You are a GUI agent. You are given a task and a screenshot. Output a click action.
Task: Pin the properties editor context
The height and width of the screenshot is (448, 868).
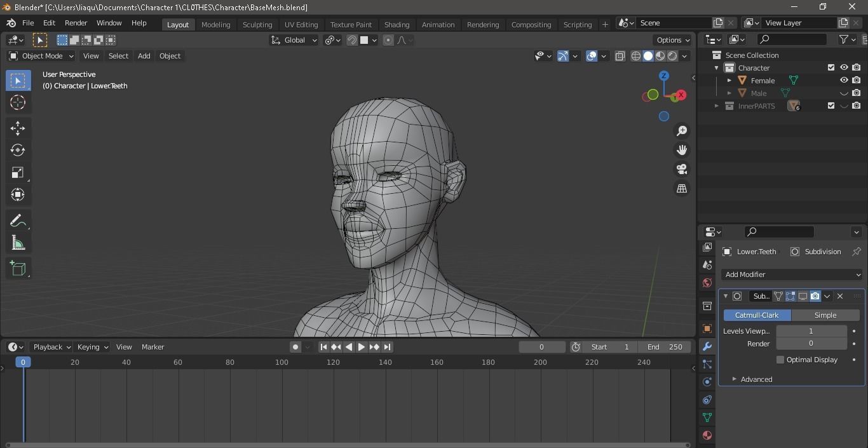857,252
